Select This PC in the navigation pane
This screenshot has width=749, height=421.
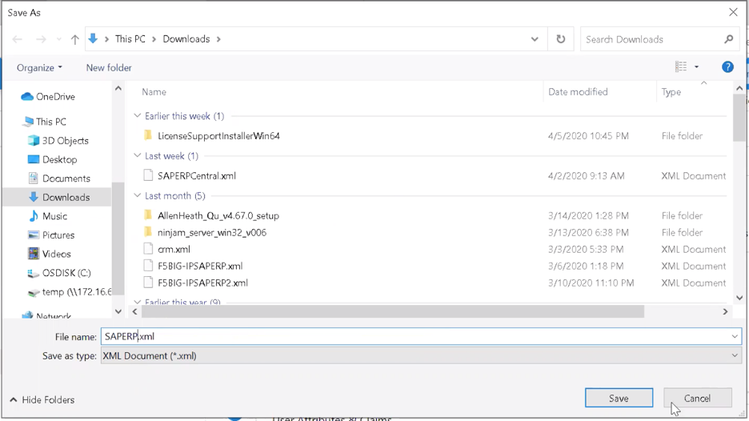click(x=44, y=121)
